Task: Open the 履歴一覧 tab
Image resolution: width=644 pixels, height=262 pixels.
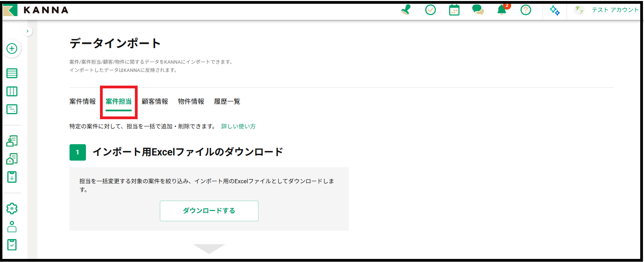Action: [227, 101]
